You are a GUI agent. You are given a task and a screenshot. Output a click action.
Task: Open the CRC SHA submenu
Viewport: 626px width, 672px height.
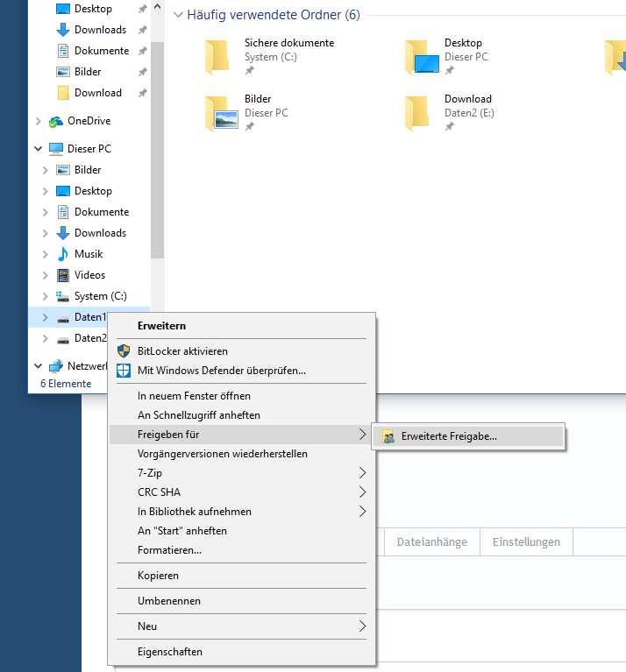(x=242, y=492)
